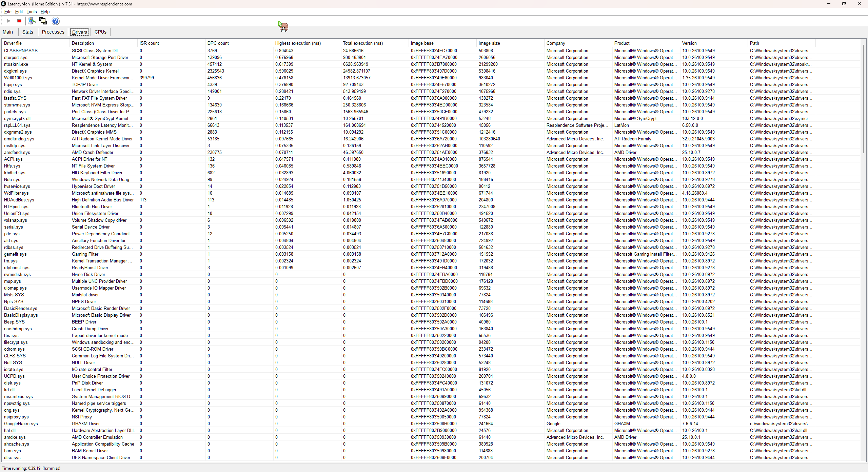This screenshot has height=472, width=868.
Task: Start monitoring with the green play button
Action: (9, 21)
